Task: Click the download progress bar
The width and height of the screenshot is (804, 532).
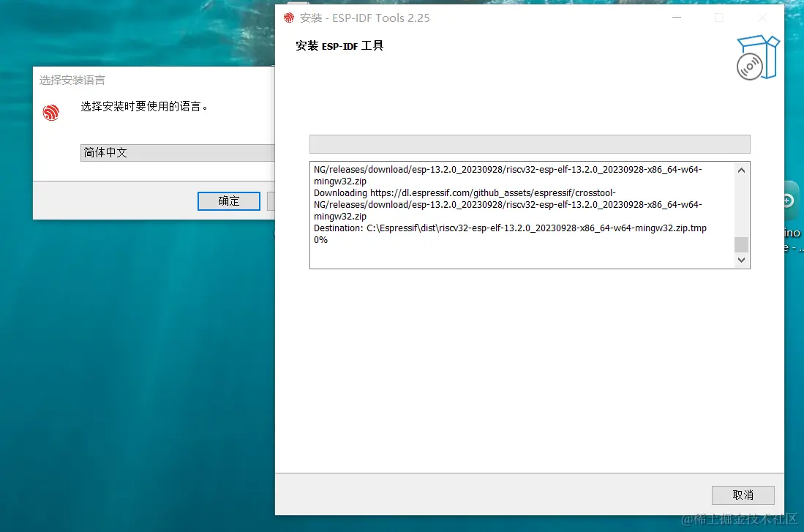Action: (530, 144)
